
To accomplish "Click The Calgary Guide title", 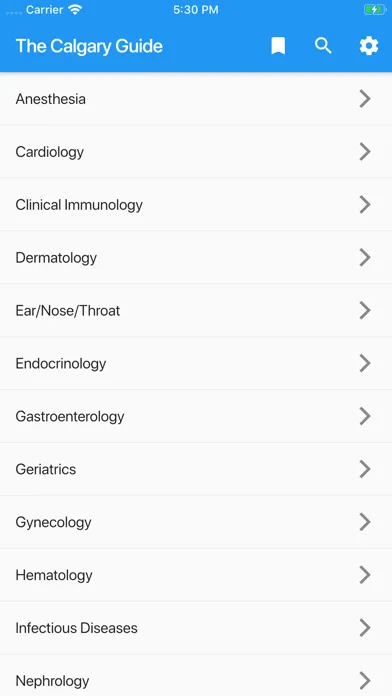I will click(89, 46).
